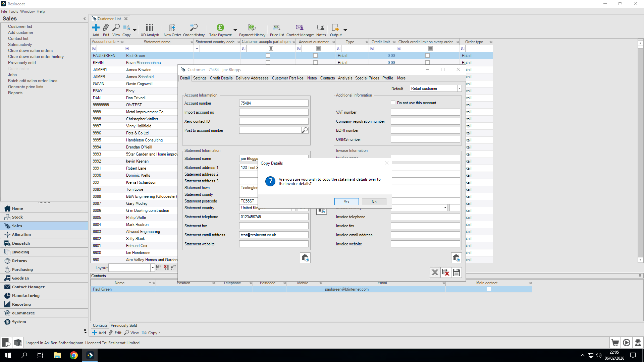644x362 pixels.
Task: Expand the Default Retail customer dropdown
Action: (x=459, y=88)
